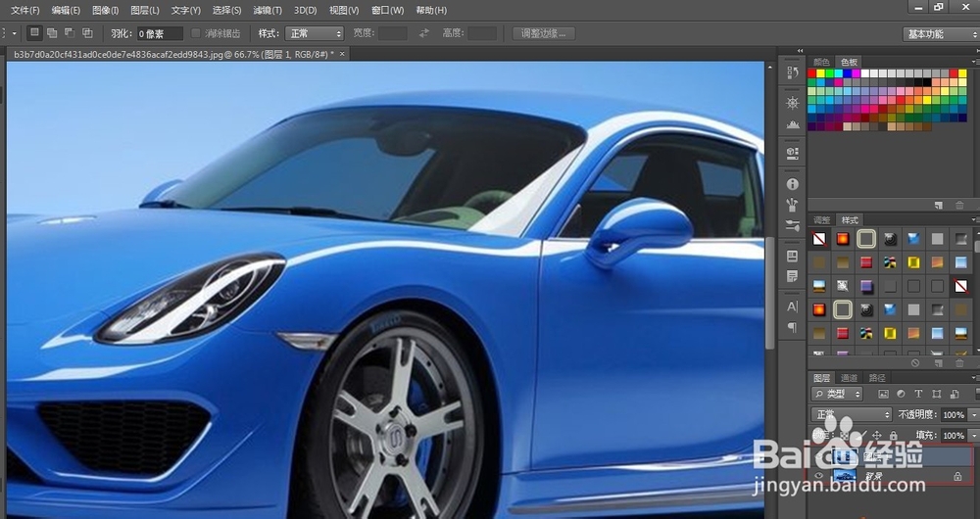Image resolution: width=980 pixels, height=519 pixels.
Task: Click the 羽化 feather value field
Action: [x=160, y=33]
